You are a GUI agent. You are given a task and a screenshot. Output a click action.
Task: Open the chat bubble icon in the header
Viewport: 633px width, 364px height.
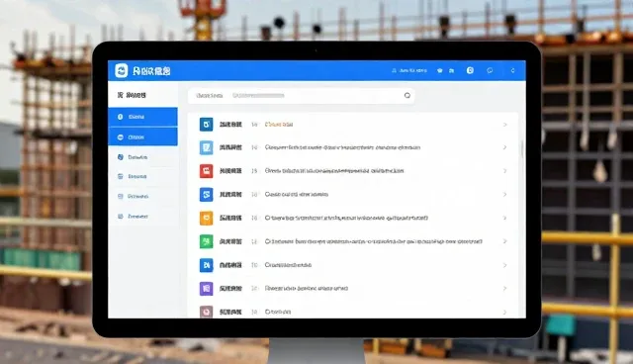[490, 70]
